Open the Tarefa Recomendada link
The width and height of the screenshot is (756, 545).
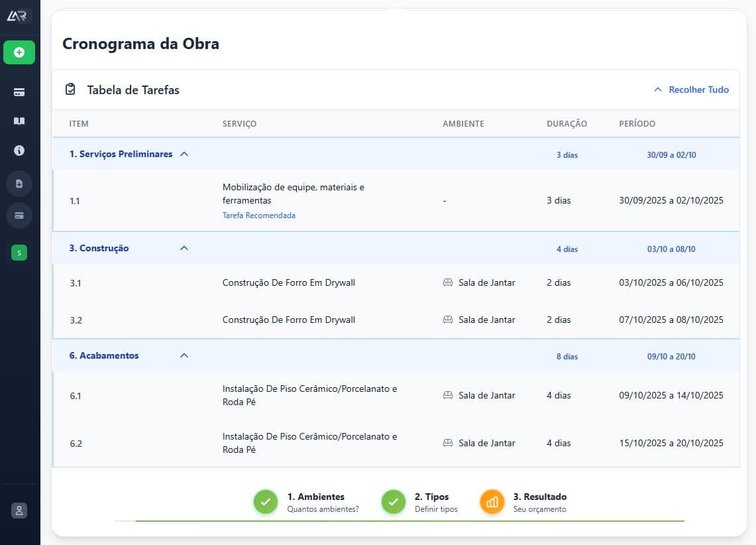point(259,215)
